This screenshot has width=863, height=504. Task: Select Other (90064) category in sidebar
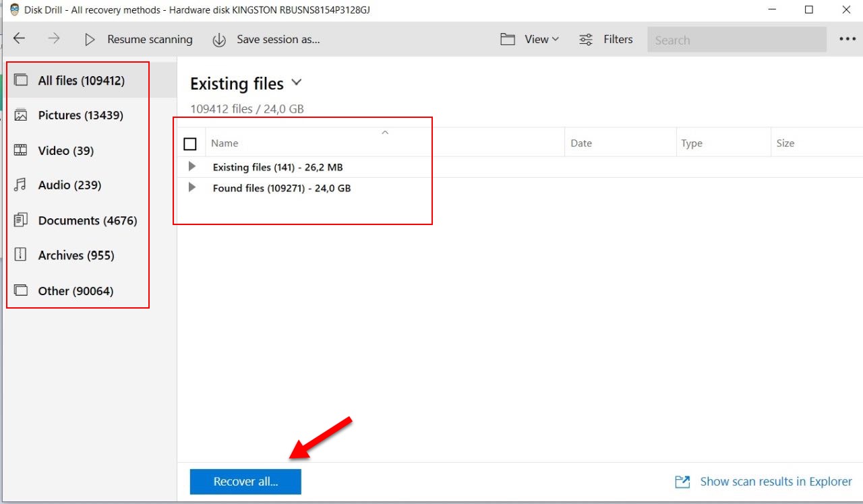tap(76, 290)
